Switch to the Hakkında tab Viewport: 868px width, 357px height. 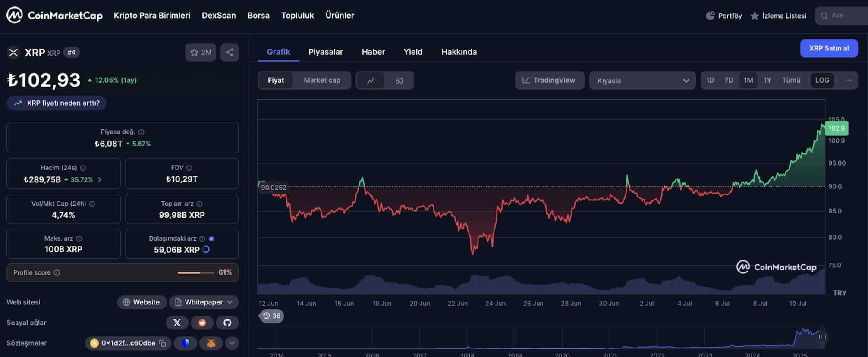coord(459,52)
